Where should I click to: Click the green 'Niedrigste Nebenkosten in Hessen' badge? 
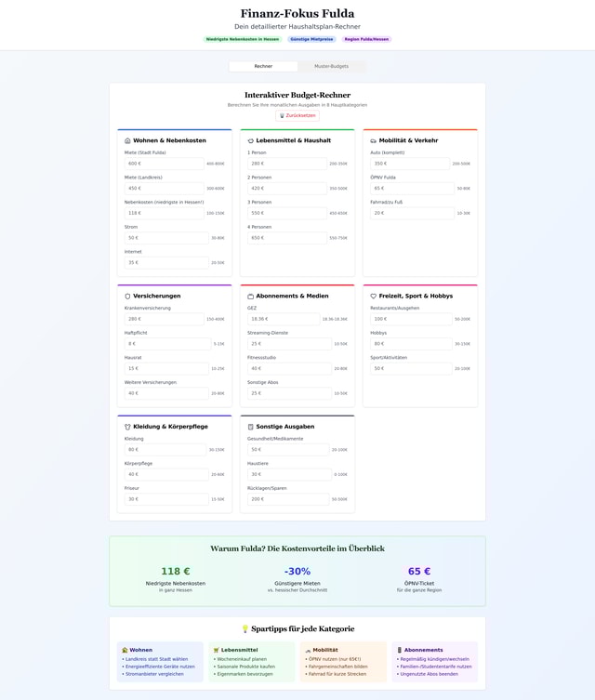point(243,40)
